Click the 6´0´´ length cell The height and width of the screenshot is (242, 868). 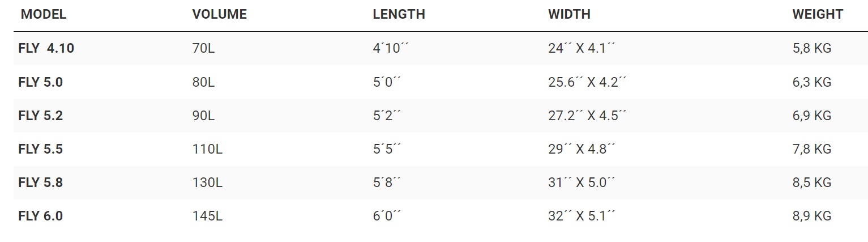pos(387,216)
